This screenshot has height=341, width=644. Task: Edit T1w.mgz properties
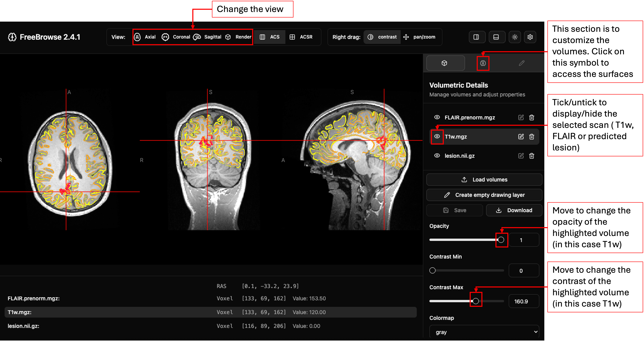pyautogui.click(x=521, y=136)
